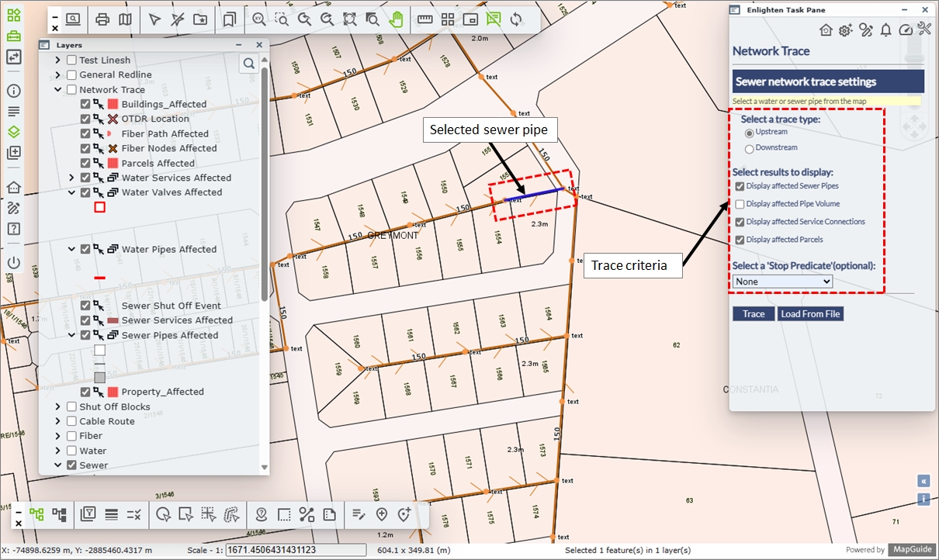The image size is (939, 560).
Task: Click the Load From File button
Action: click(x=810, y=314)
